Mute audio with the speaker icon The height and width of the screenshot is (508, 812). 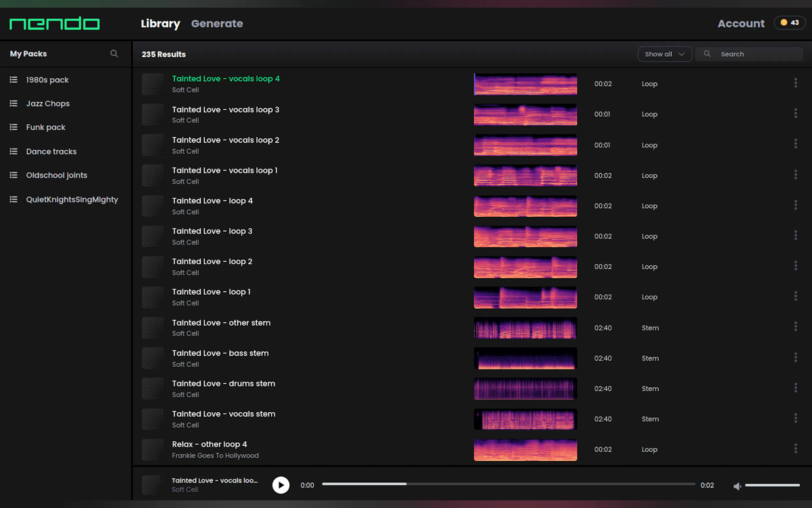[737, 486]
